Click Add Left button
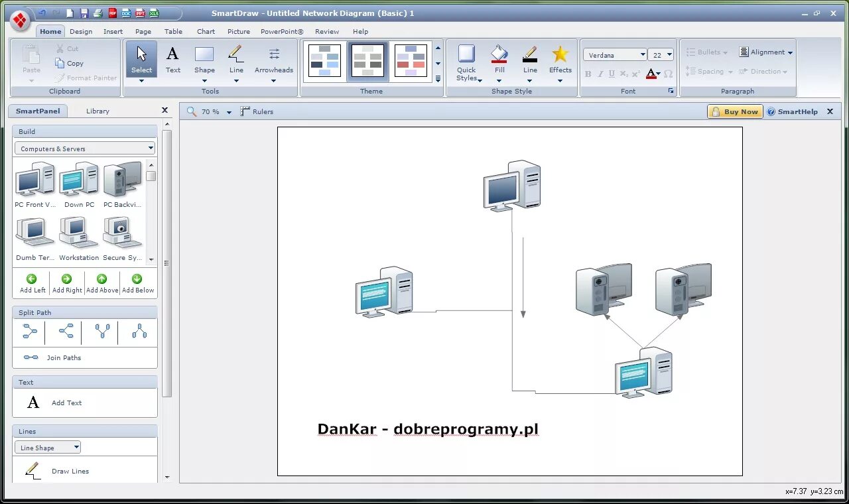 click(33, 283)
